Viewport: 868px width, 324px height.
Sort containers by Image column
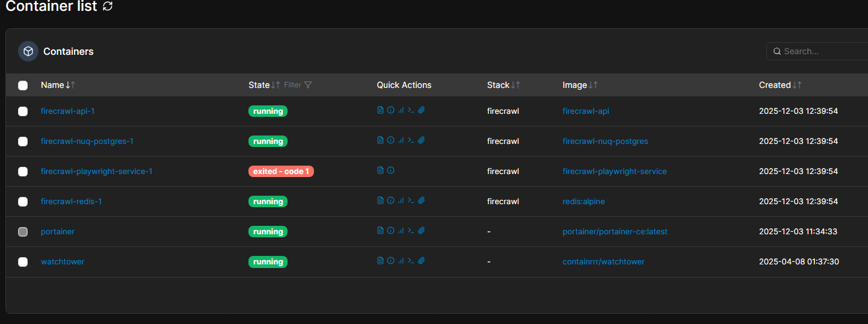[580, 85]
